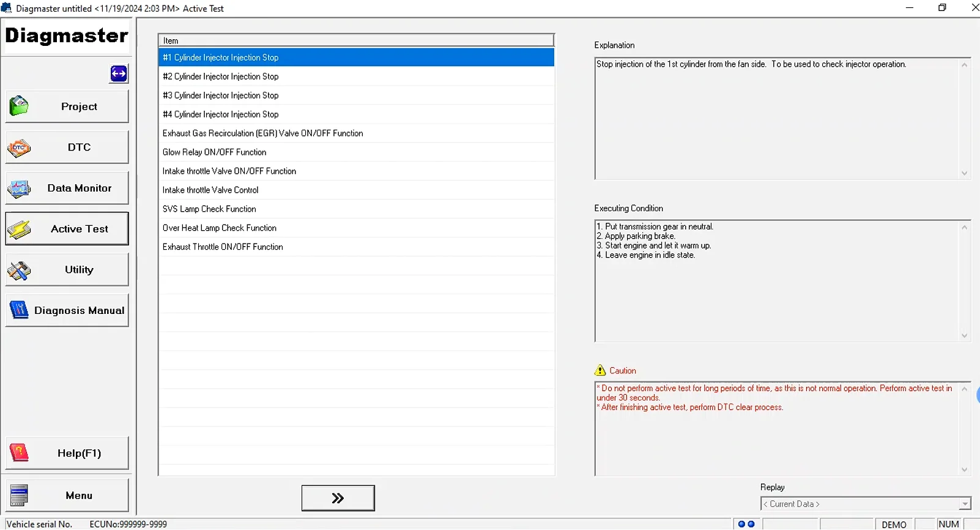Click the blue connection dots in status bar
The width and height of the screenshot is (980, 530).
[746, 524]
